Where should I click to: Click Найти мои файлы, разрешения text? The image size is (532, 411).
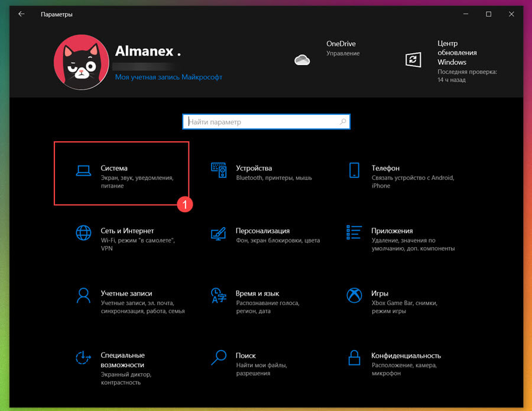pos(262,369)
